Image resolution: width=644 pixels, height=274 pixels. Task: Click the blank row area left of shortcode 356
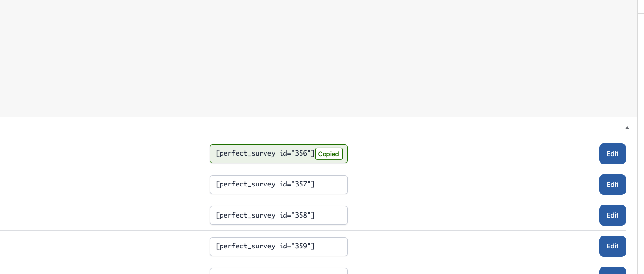pyautogui.click(x=105, y=154)
